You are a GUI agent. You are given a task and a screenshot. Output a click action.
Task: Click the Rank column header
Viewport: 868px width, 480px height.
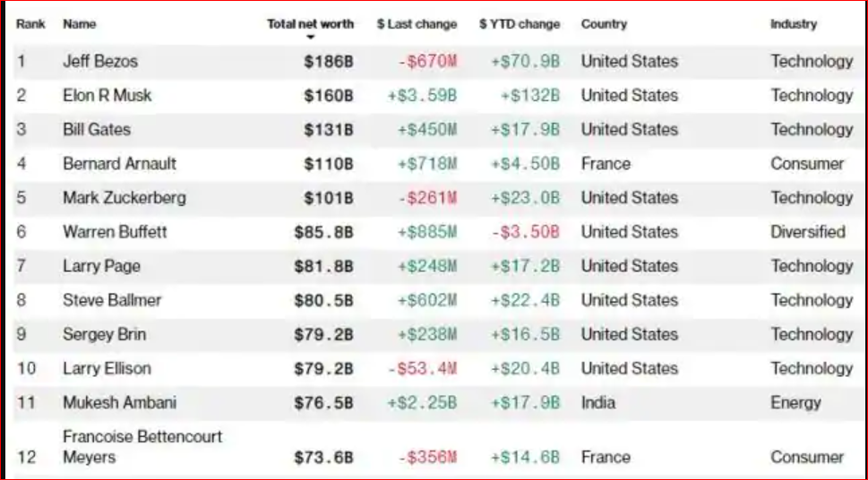click(x=30, y=24)
